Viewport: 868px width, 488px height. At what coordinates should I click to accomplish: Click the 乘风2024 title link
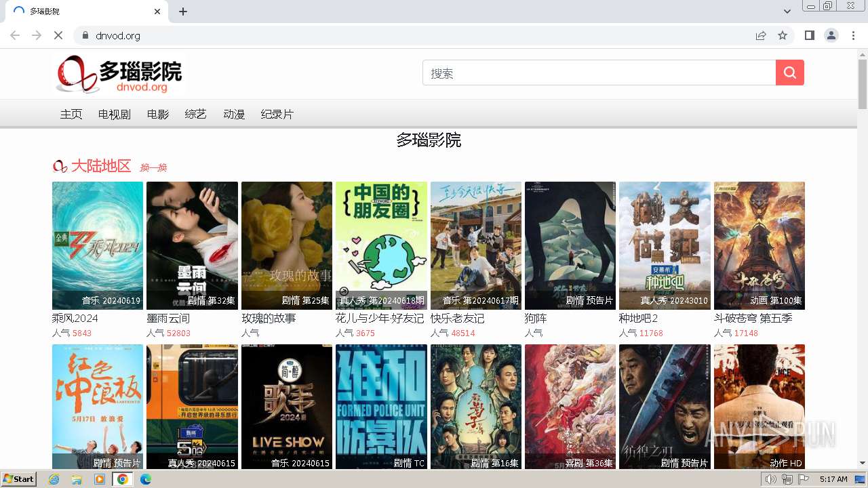[75, 318]
